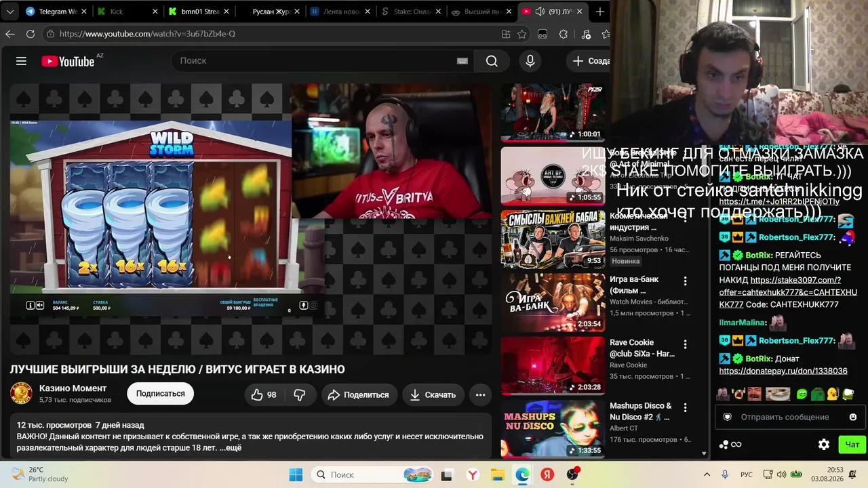The image size is (868, 488).
Task: Subscribe to Казино Момент channel
Action: pyautogui.click(x=160, y=394)
